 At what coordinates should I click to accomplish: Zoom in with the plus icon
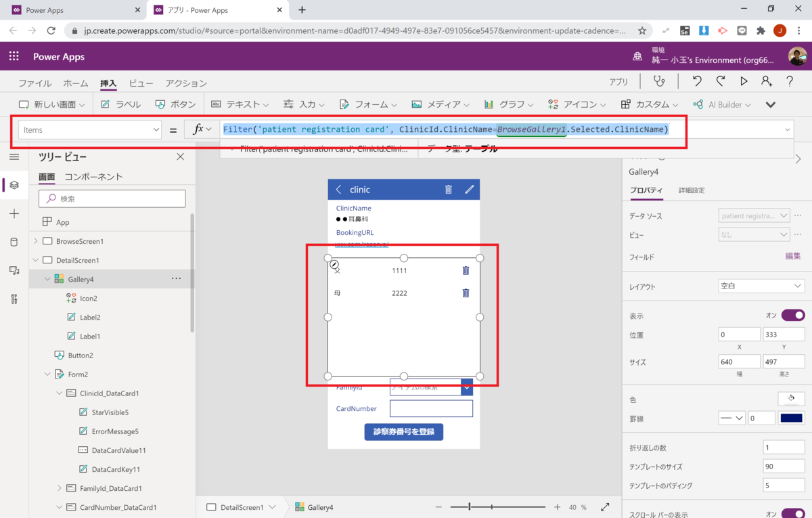[557, 507]
